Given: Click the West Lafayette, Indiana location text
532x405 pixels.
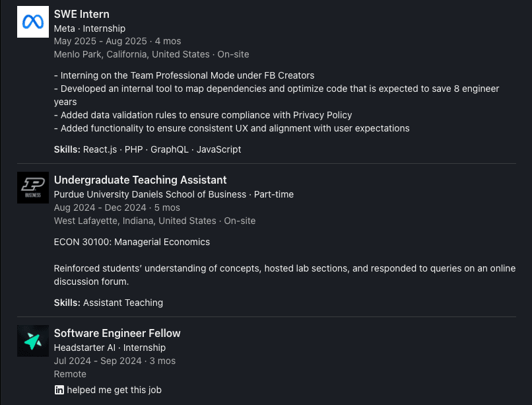Looking at the screenshot, I should (x=135, y=221).
